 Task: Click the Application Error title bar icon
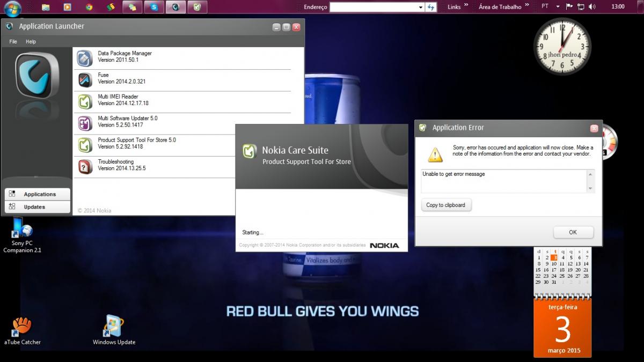423,128
